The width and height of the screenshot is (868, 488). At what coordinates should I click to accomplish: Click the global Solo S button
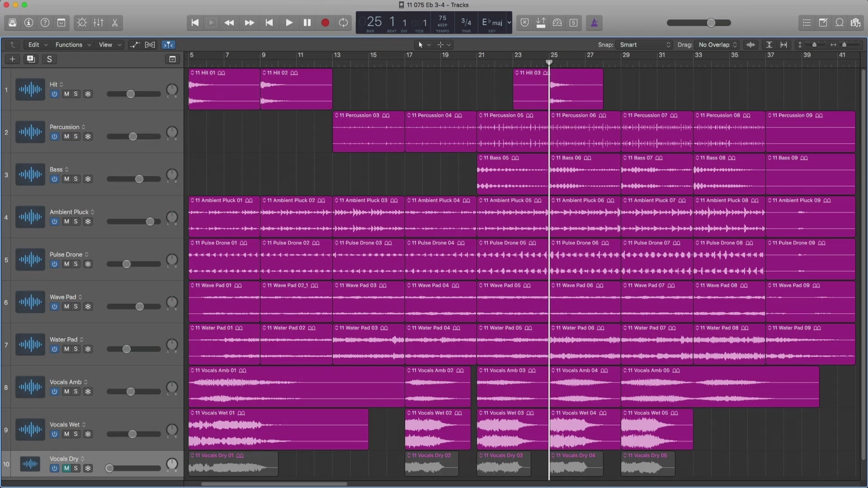point(49,59)
